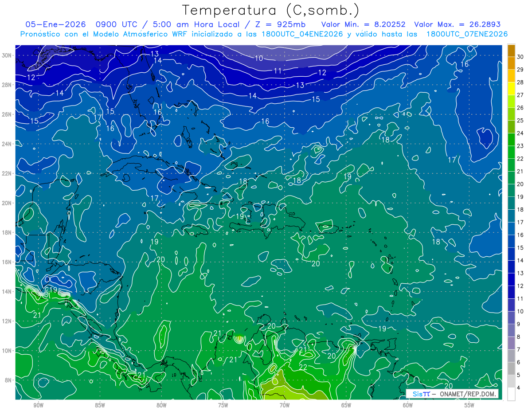This screenshot has height=411, width=532.
Task: Click the '90W' longitude axis label
Action: 38,405
